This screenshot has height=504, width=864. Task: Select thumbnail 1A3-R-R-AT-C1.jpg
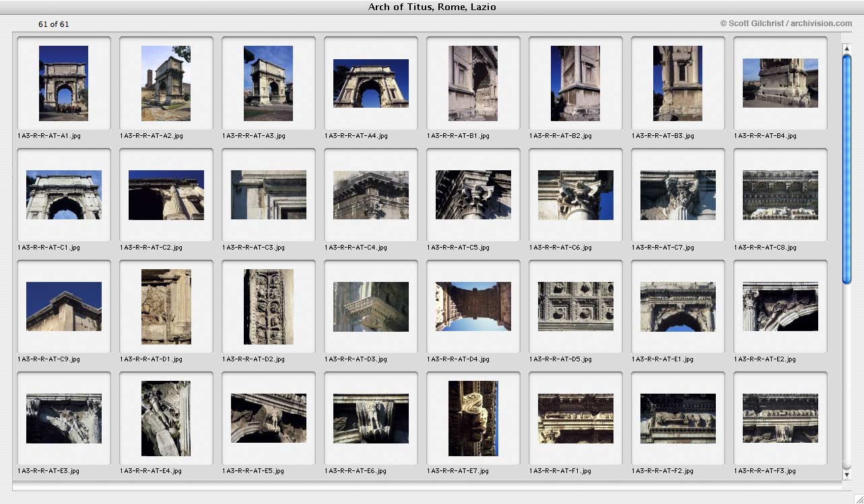pyautogui.click(x=64, y=195)
